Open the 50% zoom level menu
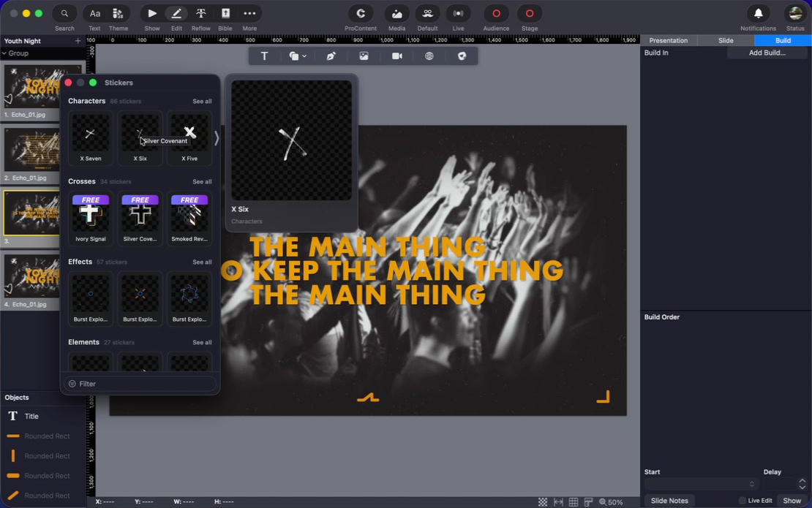Screen dimensions: 812x508 click(611, 502)
